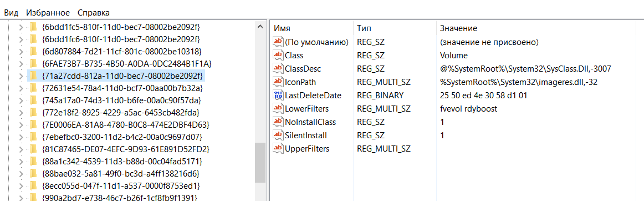Viewport: 644px width, 201px height.
Task: Expand key {7ebefbc0-3200-11d2-b4c2-00a0c9697d07}
Action: coord(21,137)
